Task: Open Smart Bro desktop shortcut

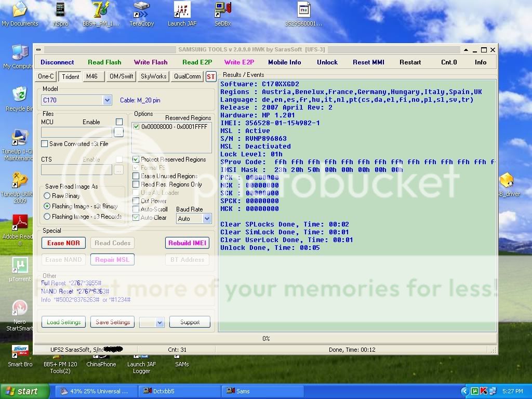Action: 20,356
